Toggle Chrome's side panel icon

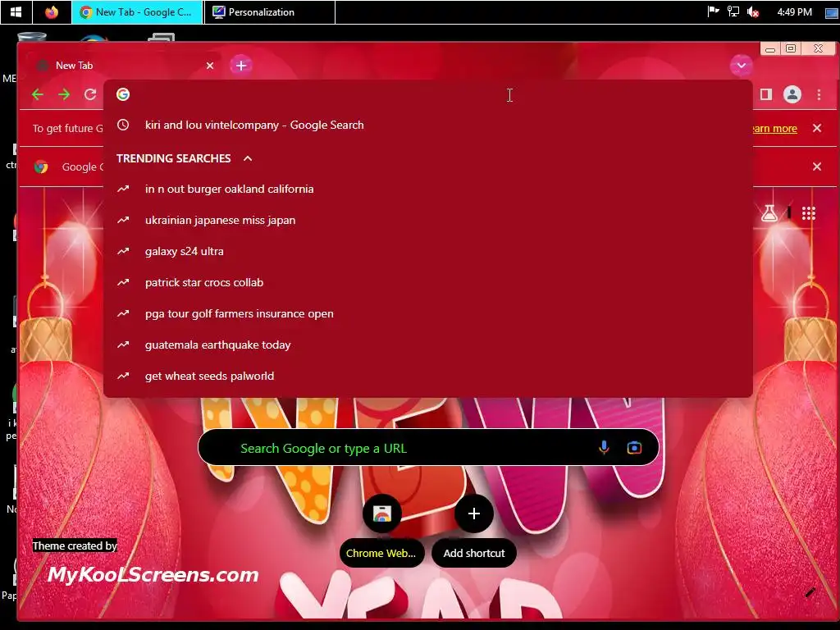pyautogui.click(x=766, y=95)
